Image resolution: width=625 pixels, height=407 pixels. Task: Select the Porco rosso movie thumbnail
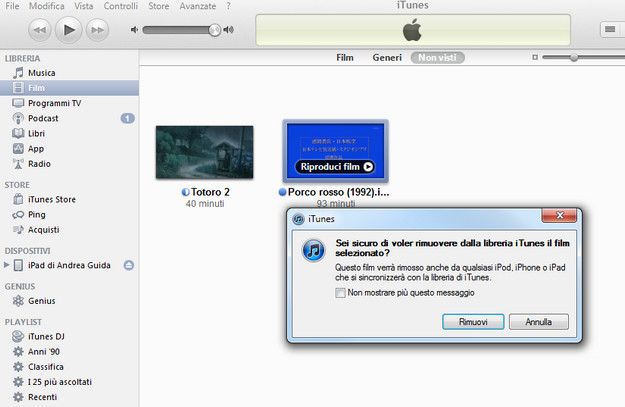coord(335,151)
